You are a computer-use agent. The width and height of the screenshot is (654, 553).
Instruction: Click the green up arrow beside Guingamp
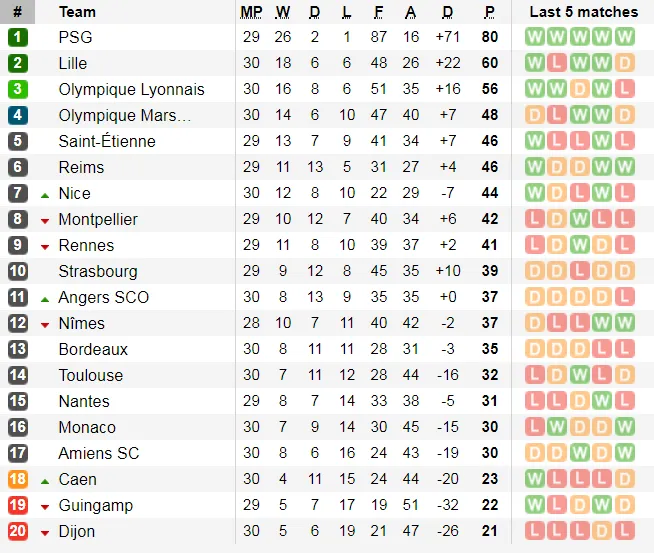45,506
